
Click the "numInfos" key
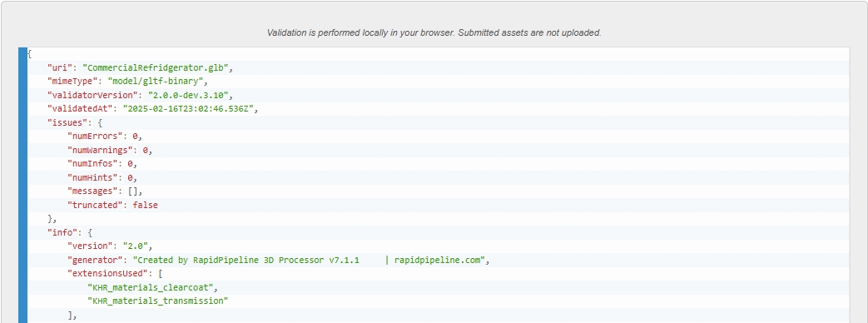pos(92,164)
